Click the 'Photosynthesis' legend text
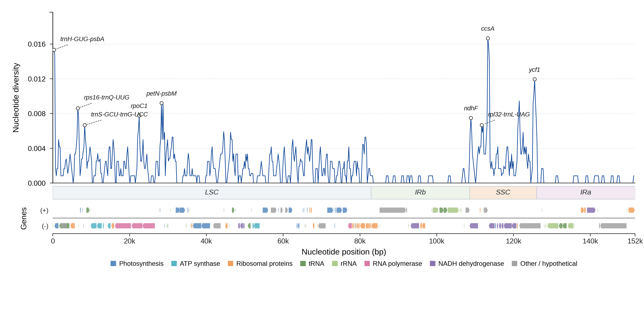This screenshot has height=313, width=644. (x=141, y=264)
